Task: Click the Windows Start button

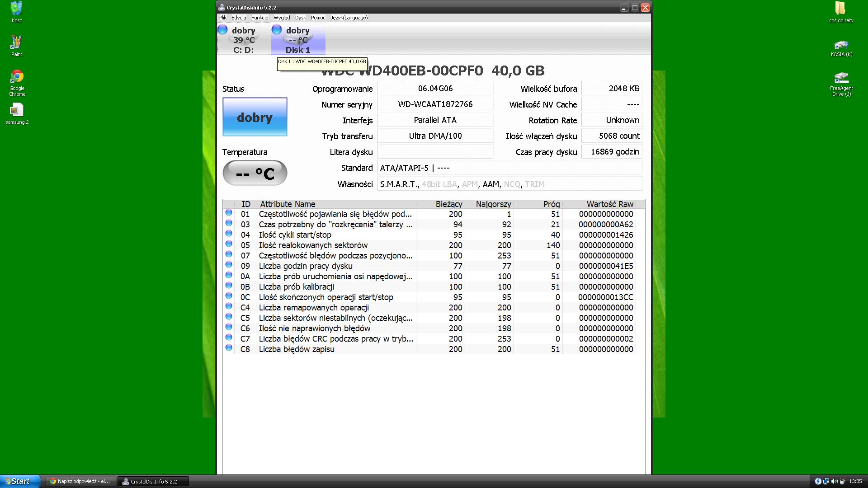Action: pyautogui.click(x=20, y=481)
